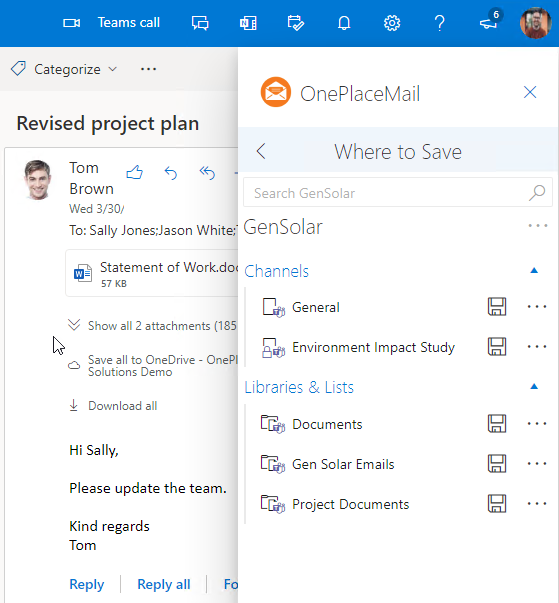The image size is (559, 603).
Task: Open the megaphone what's new icon
Action: (488, 22)
